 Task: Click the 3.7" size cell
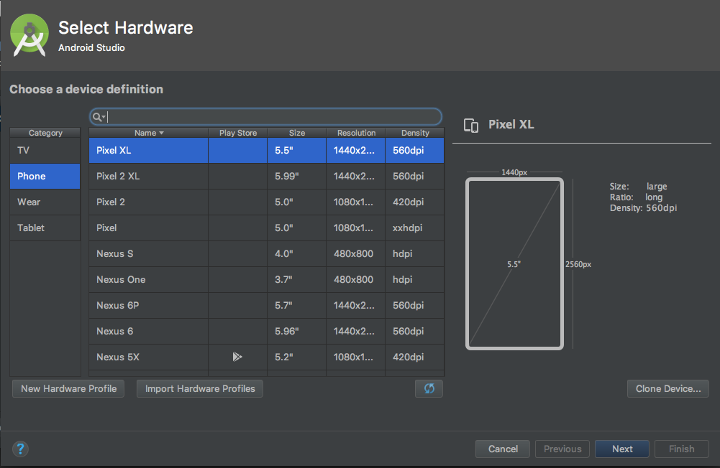[x=297, y=280]
